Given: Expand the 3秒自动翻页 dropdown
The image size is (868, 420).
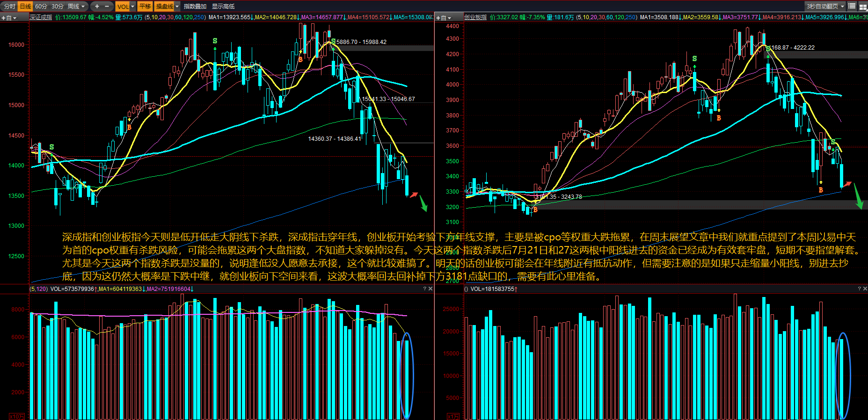Looking at the screenshot, I should pos(843,6).
